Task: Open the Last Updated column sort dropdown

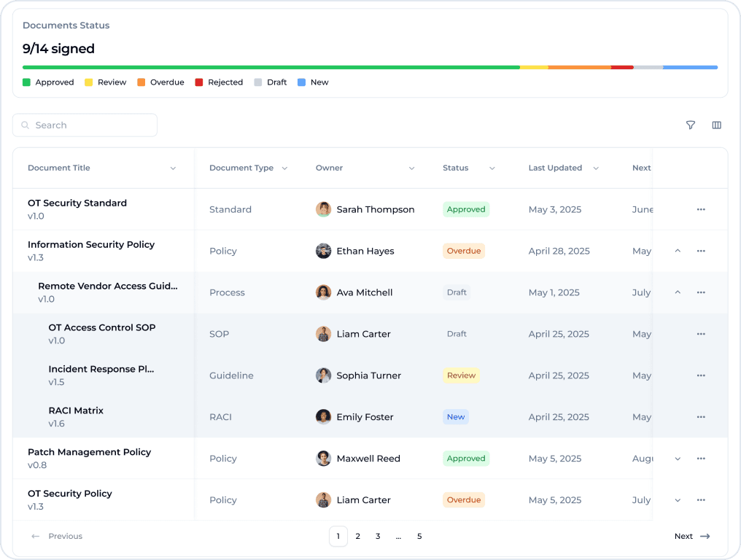Action: 595,168
